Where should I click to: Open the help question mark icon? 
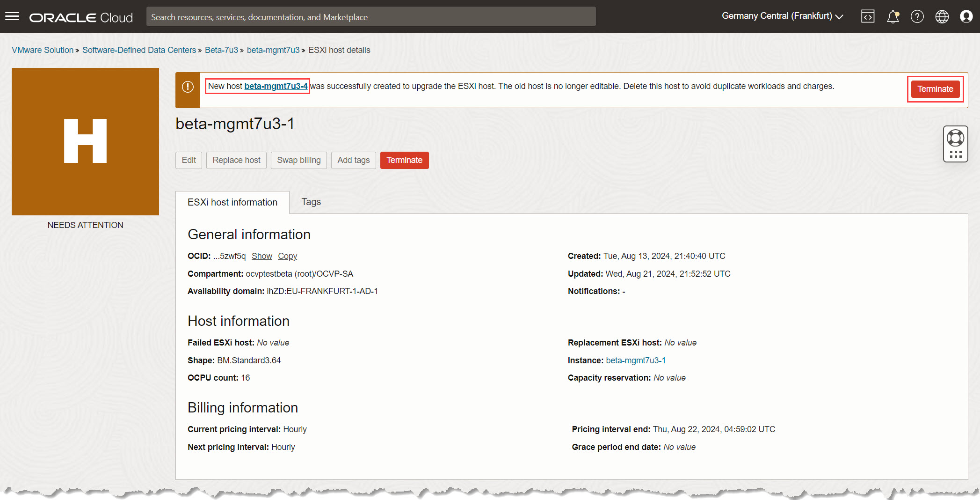(917, 16)
